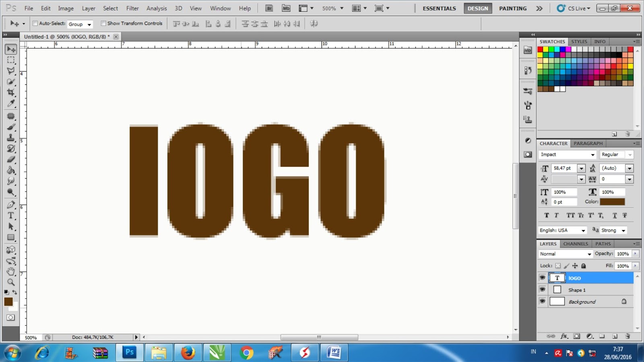Hide the Shape 1 layer visibility eye

click(543, 289)
